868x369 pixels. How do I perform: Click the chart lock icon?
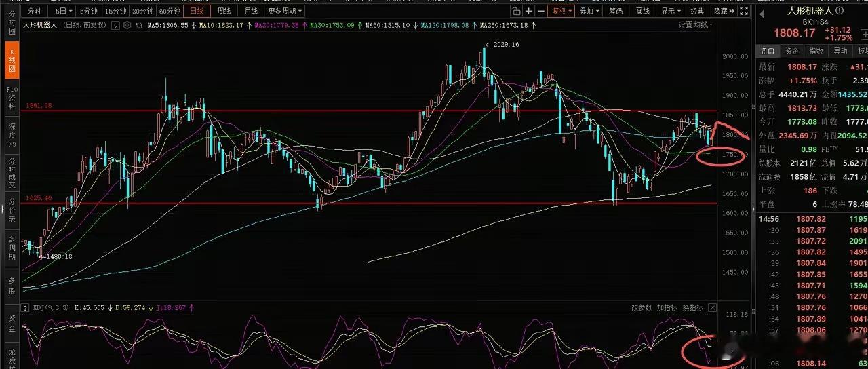pyautogui.click(x=517, y=11)
